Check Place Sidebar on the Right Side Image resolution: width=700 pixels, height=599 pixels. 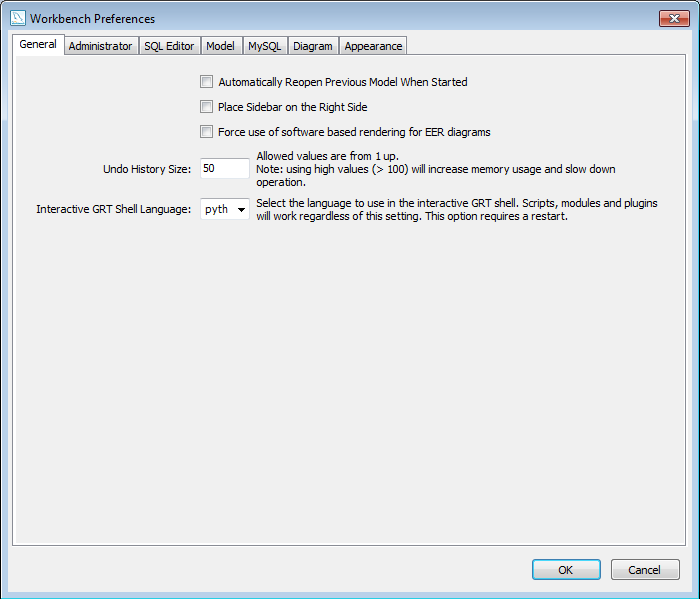[x=207, y=107]
